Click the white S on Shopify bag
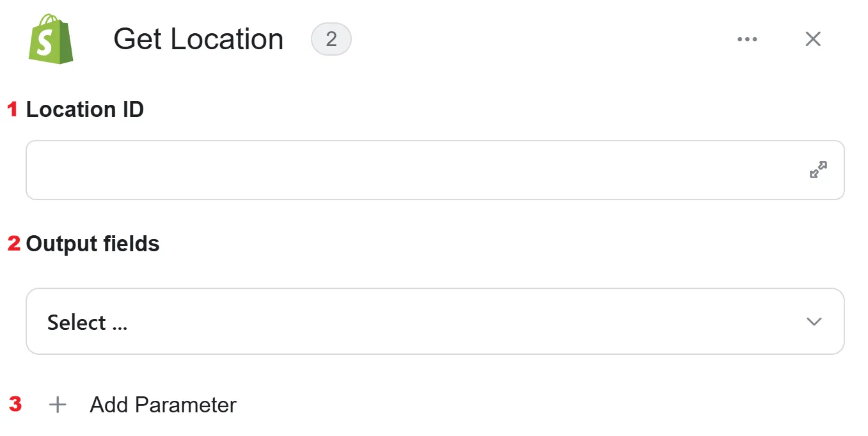 tap(45, 45)
